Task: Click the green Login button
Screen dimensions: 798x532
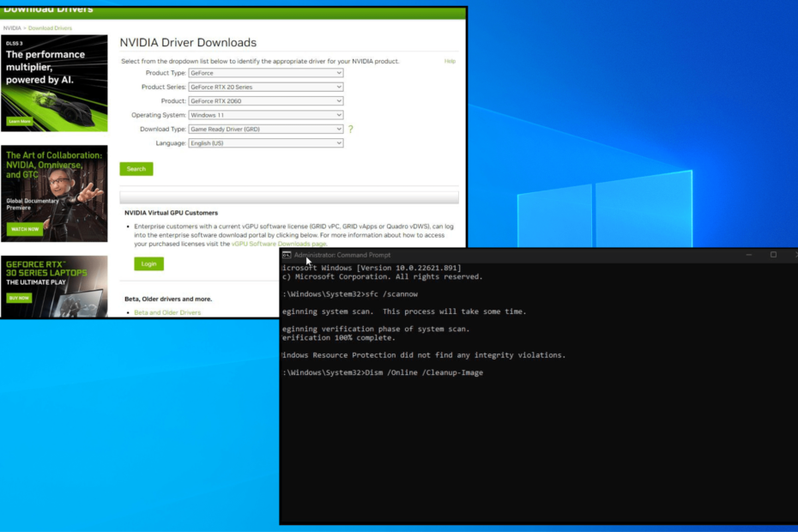Action: click(148, 263)
